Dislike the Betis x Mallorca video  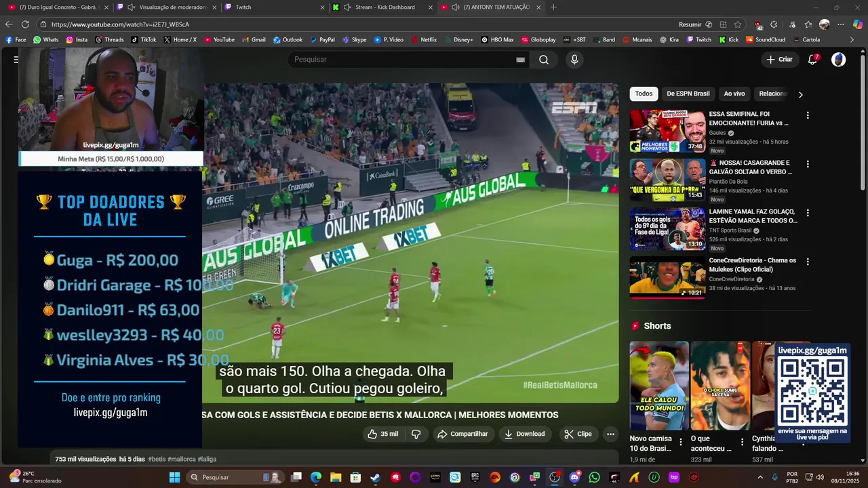[416, 434]
